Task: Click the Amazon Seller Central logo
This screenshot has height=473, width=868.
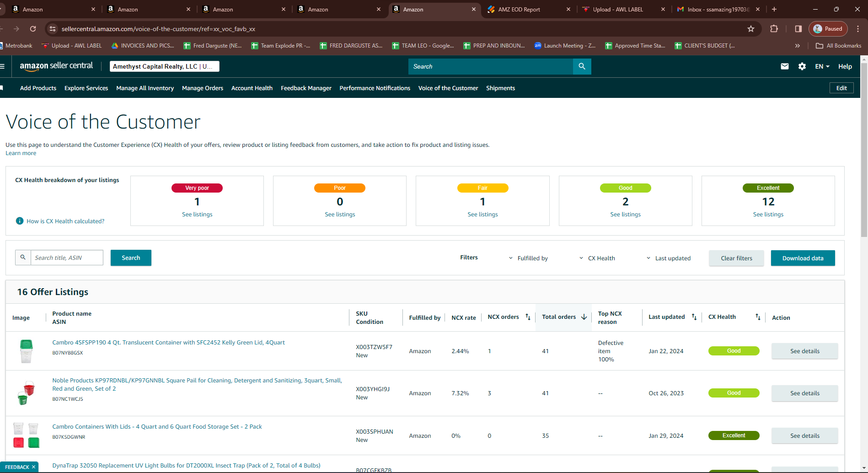Action: coord(56,66)
